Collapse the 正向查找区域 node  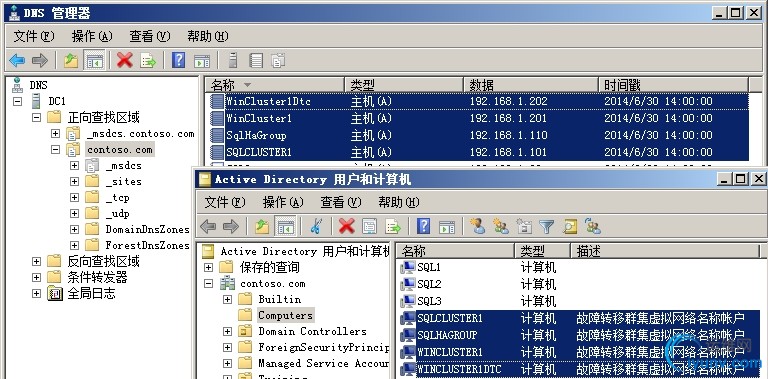36,118
